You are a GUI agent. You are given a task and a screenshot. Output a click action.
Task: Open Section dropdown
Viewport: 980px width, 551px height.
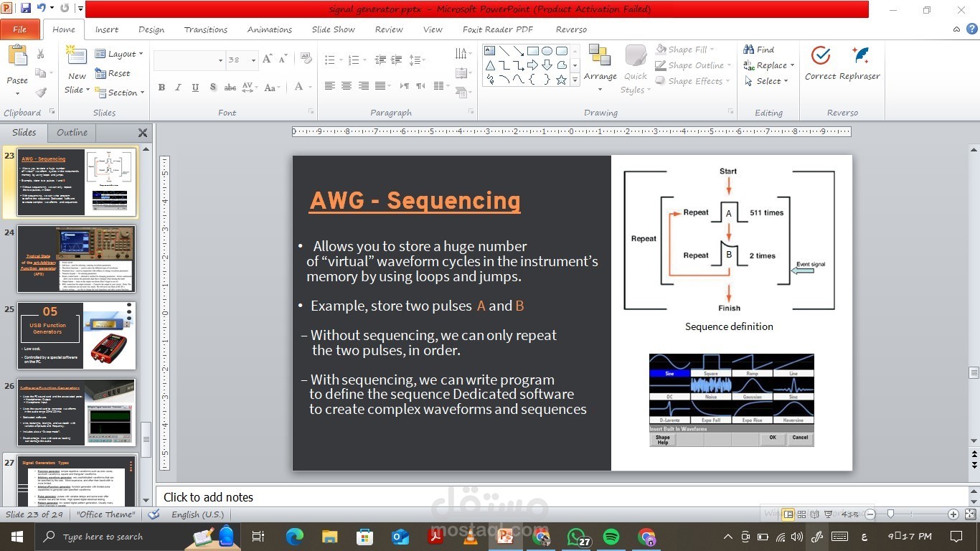tap(119, 93)
